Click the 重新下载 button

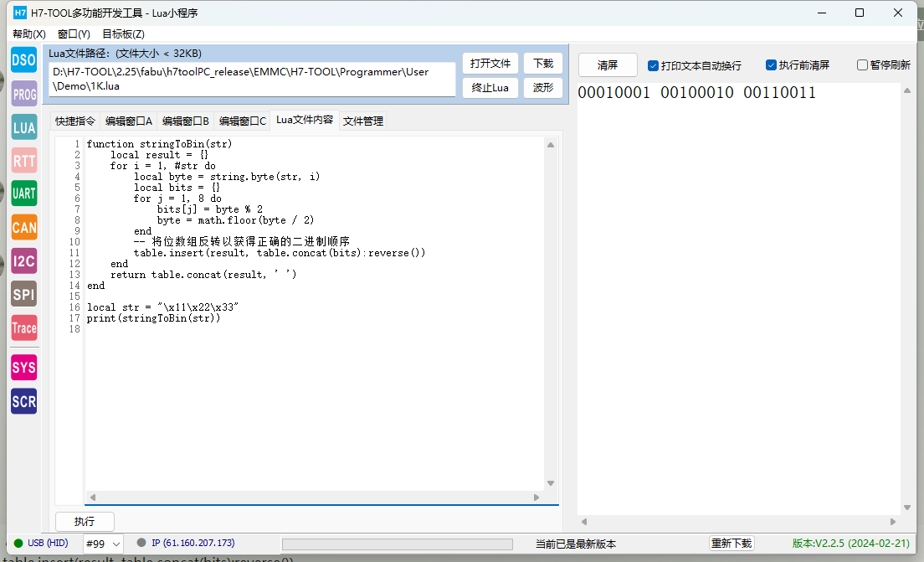(x=731, y=543)
